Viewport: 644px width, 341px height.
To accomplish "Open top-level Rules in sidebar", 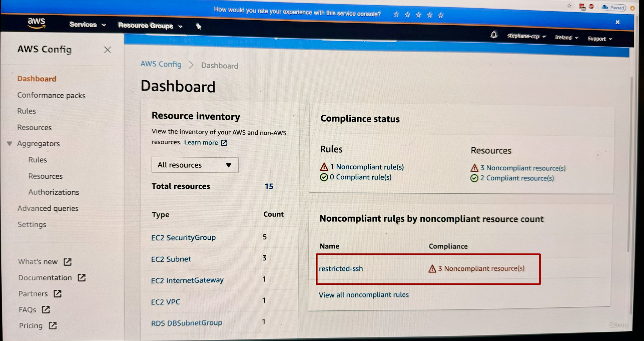I will pos(27,111).
